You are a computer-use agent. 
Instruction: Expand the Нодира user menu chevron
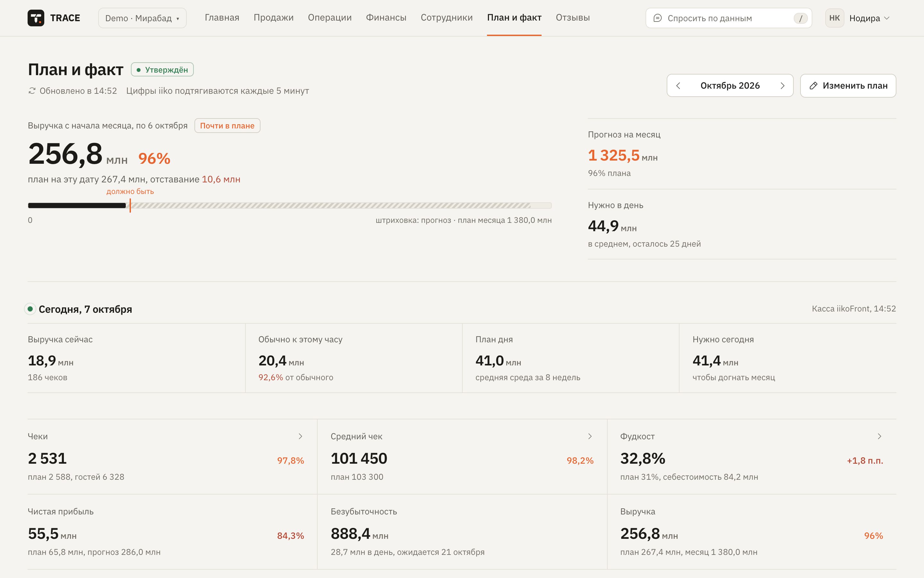point(887,18)
